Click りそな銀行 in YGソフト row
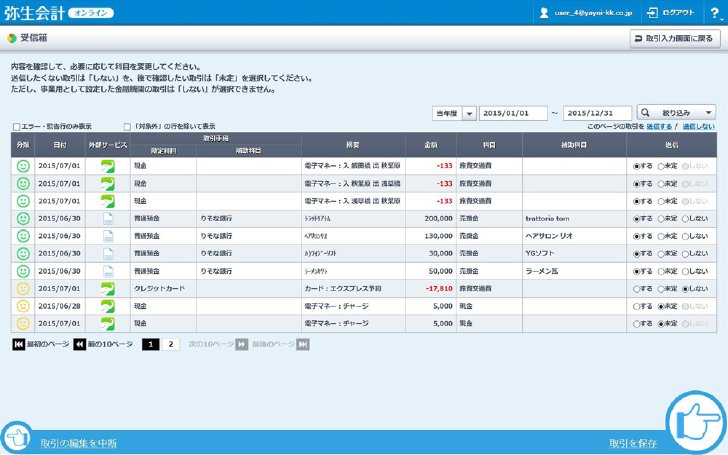The height and width of the screenshot is (455, 728). pyautogui.click(x=249, y=254)
